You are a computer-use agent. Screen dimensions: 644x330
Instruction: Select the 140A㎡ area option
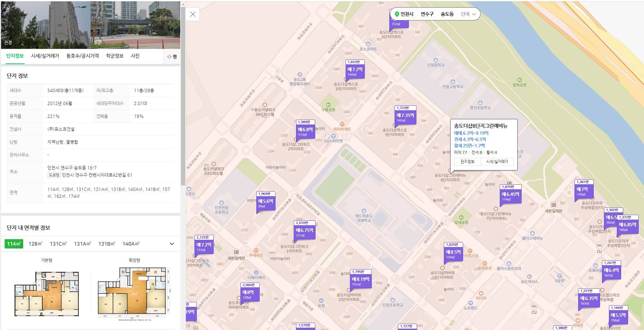[131, 244]
